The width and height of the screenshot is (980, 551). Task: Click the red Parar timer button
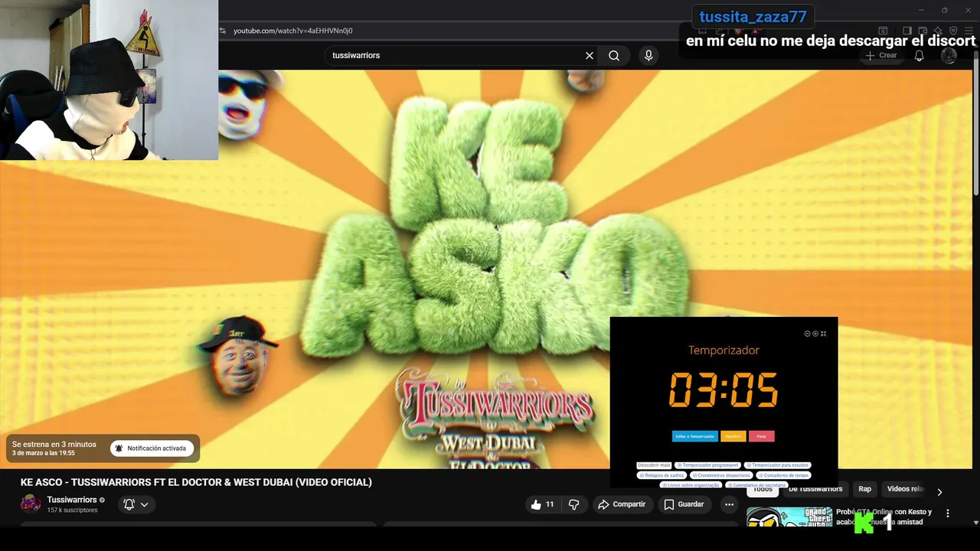click(x=762, y=436)
